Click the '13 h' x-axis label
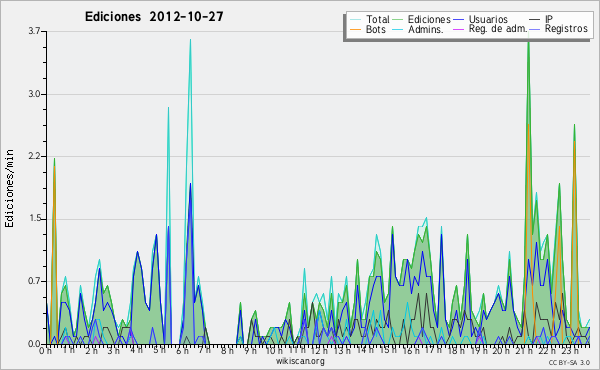The height and width of the screenshot is (370, 600). coord(342,351)
